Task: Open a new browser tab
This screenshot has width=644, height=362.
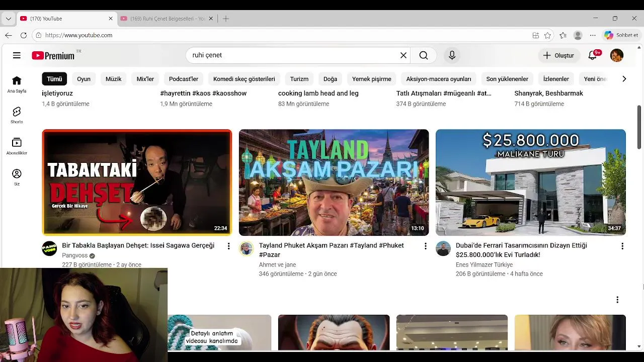Action: [x=226, y=19]
